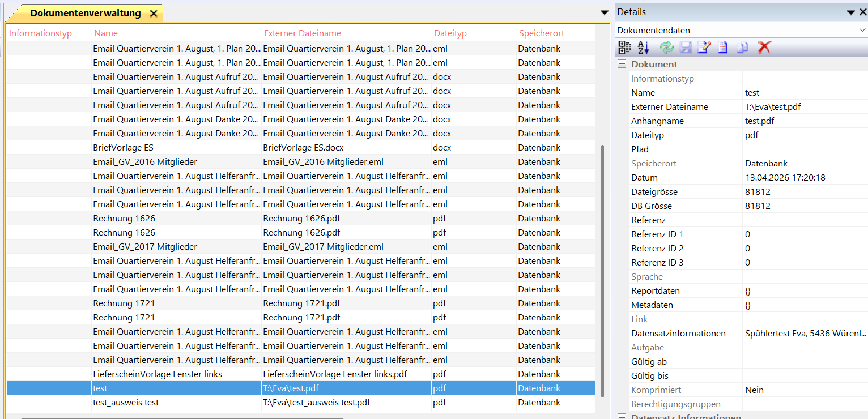The height and width of the screenshot is (419, 868).
Task: Collapse the Dokument property group
Action: tap(622, 65)
